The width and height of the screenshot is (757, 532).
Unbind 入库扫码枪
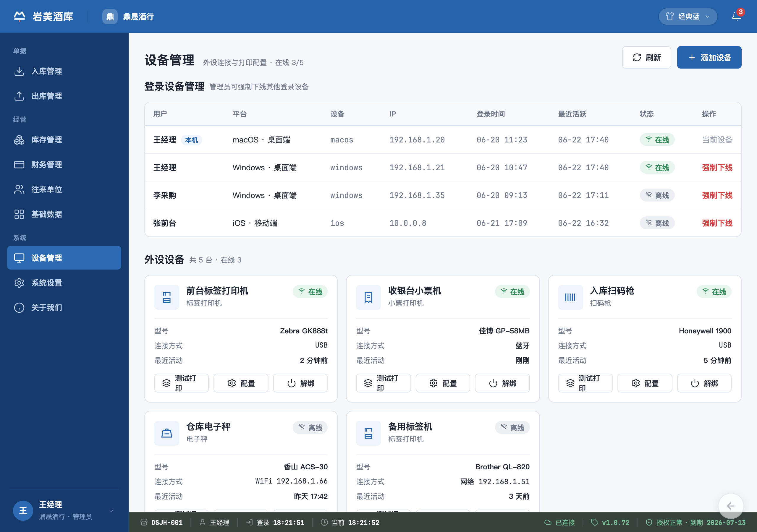pos(704,383)
